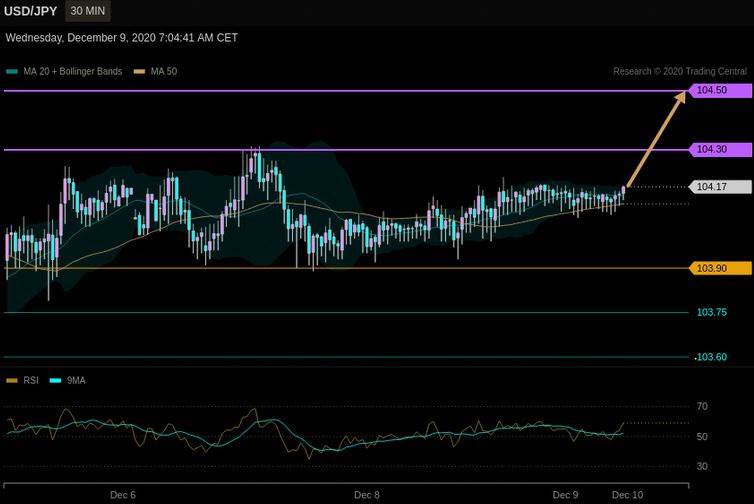Click the 103.90 pivot price tag
Viewport: 754px width, 504px height.
click(x=720, y=268)
